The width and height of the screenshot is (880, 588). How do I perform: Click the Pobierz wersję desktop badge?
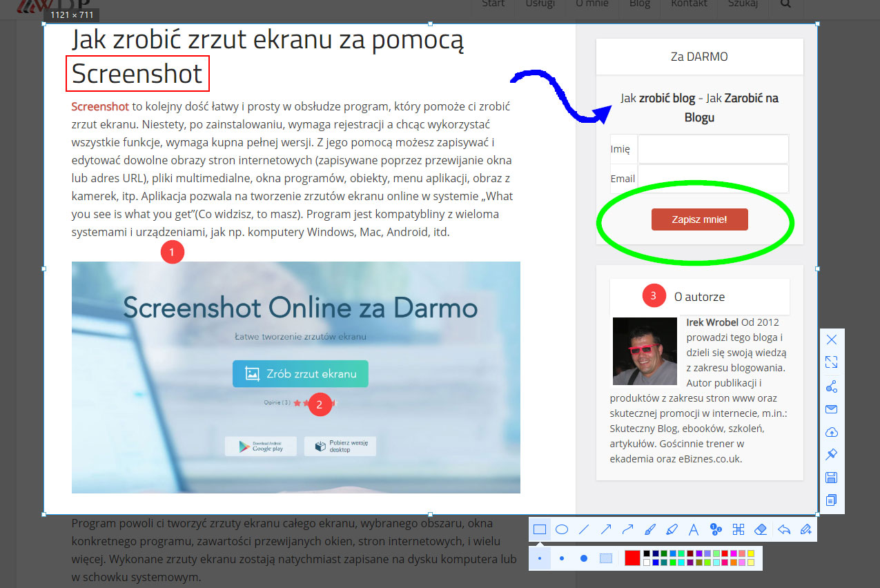(341, 447)
